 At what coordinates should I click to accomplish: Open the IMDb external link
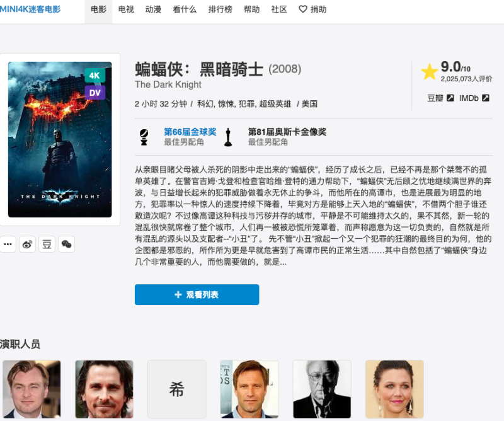(474, 98)
